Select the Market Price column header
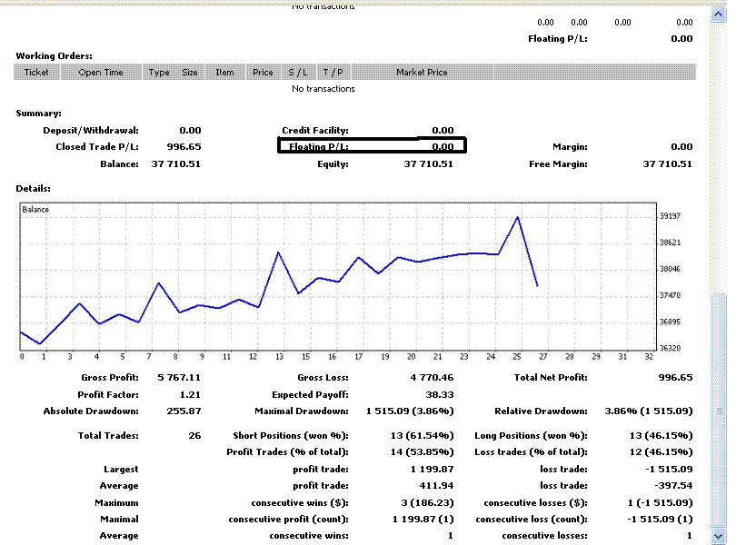Screen dimensions: 756x545 click(422, 73)
